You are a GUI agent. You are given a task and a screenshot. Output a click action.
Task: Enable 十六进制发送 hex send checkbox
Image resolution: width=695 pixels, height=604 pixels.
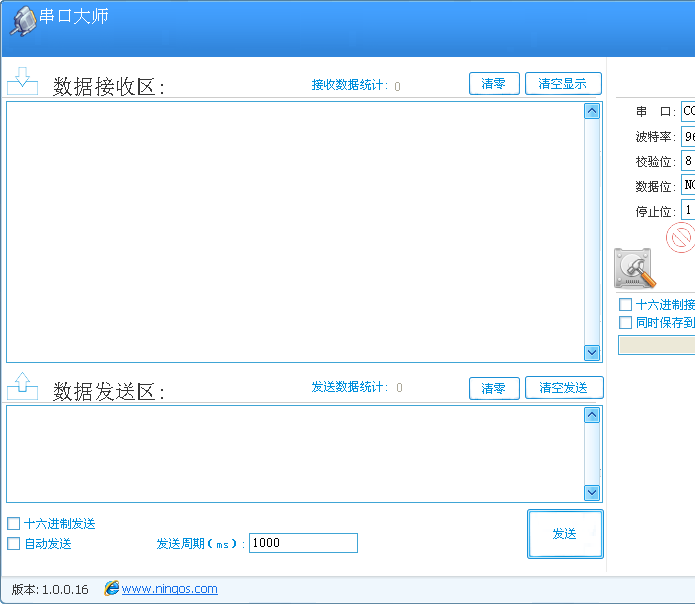click(x=14, y=523)
